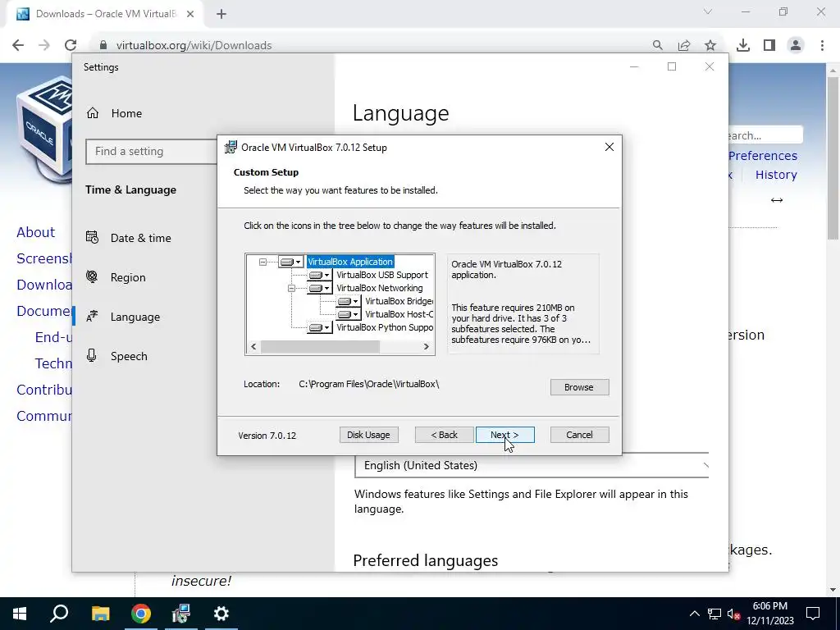Select VirtualBox Python Support tree item
Image resolution: width=840 pixels, height=630 pixels.
click(x=385, y=327)
